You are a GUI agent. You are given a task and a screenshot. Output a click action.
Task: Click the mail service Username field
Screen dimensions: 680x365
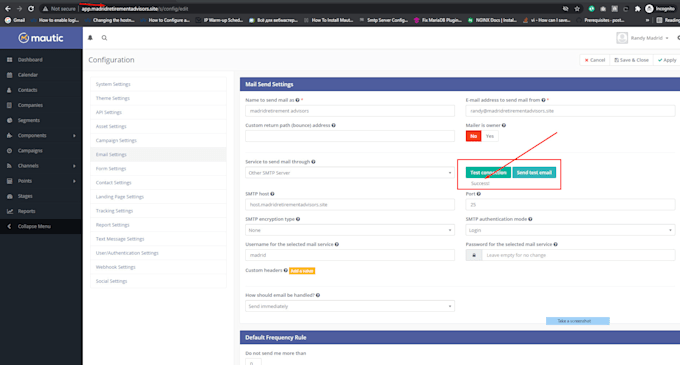350,255
